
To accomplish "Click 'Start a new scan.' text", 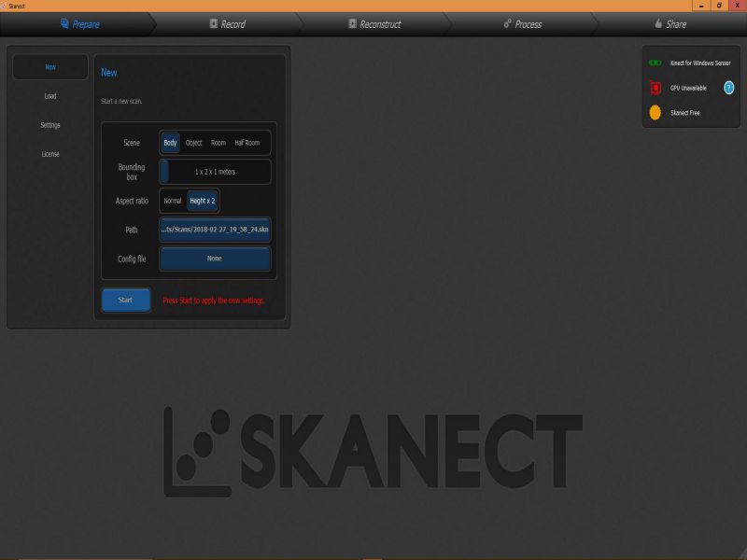I will pos(121,102).
